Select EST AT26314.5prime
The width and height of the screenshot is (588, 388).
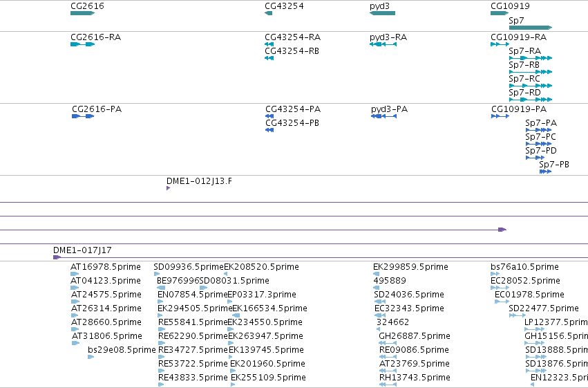[x=75, y=315]
